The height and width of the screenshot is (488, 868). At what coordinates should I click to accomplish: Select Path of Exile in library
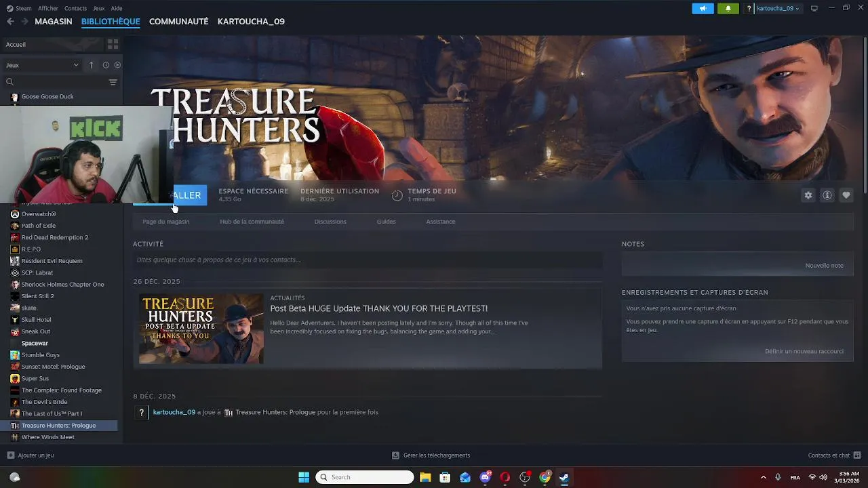tap(39, 226)
